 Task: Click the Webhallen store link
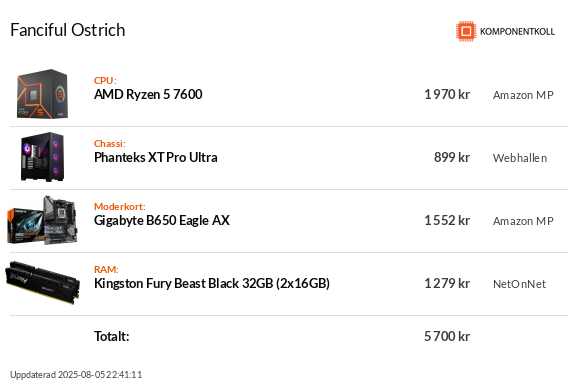click(x=520, y=158)
